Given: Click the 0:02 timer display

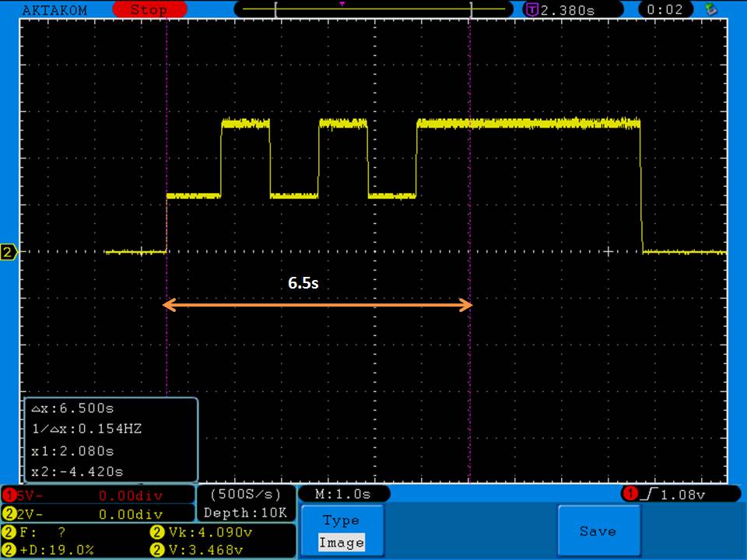Looking at the screenshot, I should 664,10.
